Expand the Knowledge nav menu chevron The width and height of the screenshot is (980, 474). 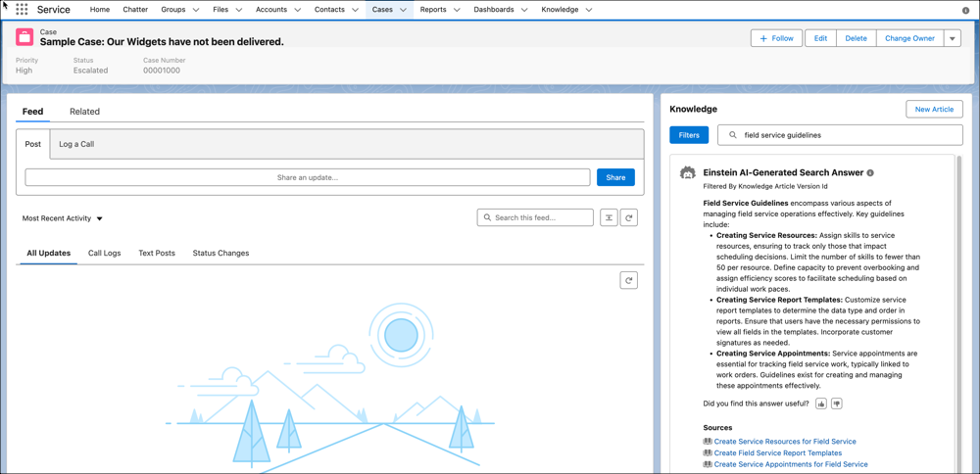coord(588,10)
